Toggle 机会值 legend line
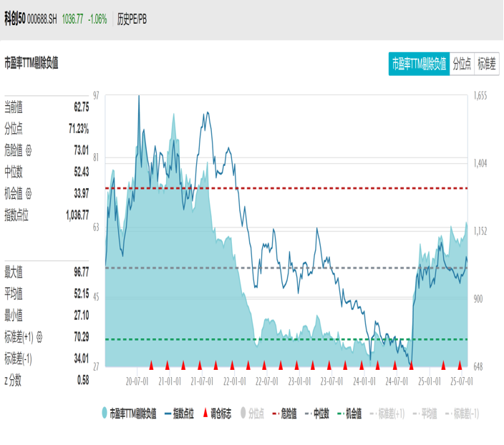Viewport: 504px width, 445px height. (349, 414)
